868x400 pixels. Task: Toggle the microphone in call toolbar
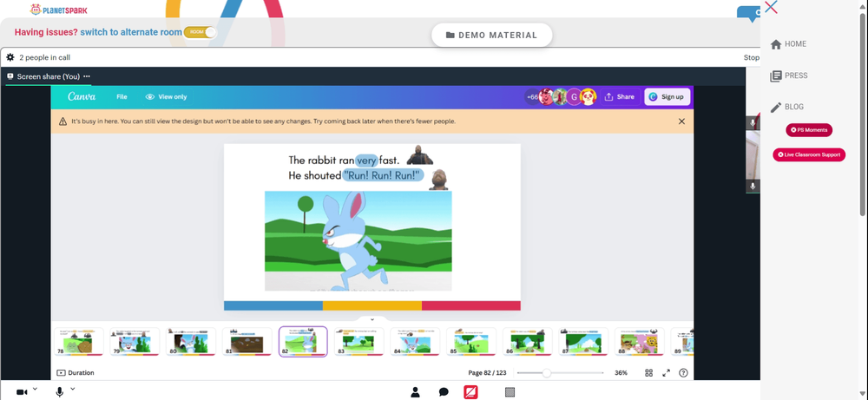pos(60,392)
